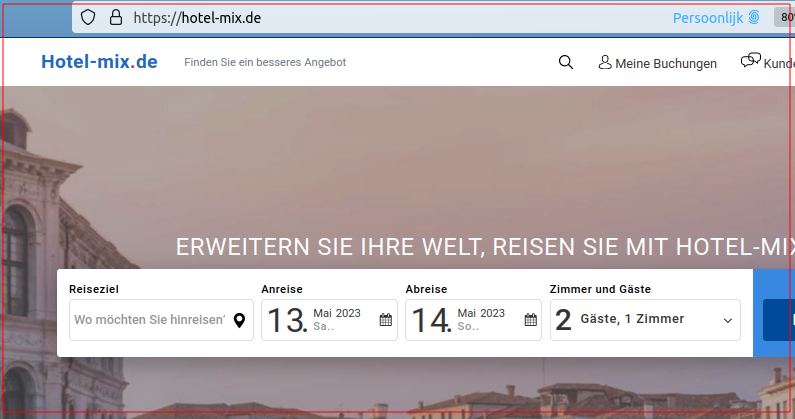The image size is (795, 419).
Task: Focus the Reiseziel destination input
Action: (161, 320)
